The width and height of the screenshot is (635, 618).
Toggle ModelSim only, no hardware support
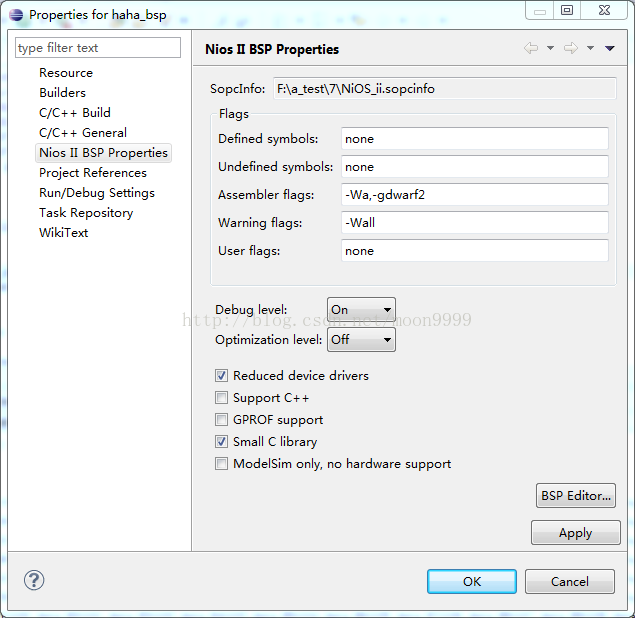pyautogui.click(x=221, y=463)
